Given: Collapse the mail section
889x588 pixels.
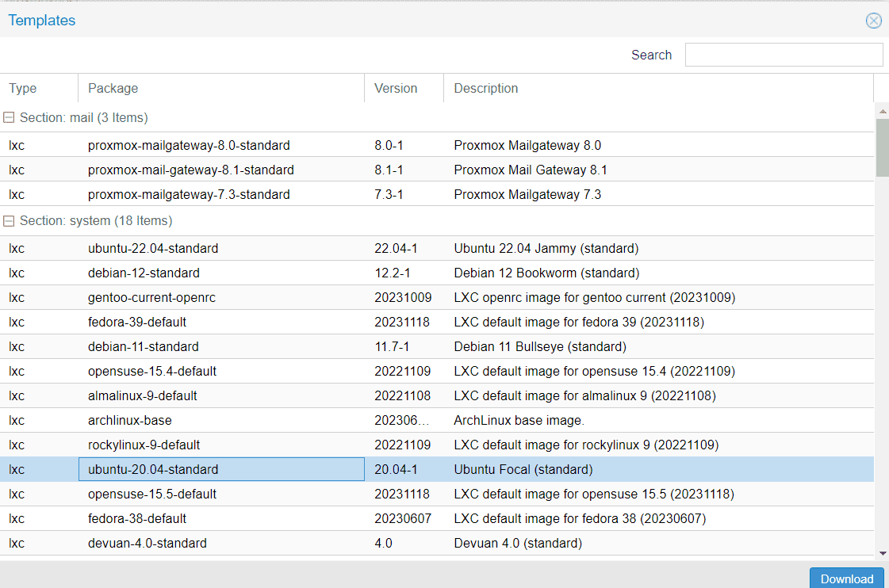Looking at the screenshot, I should tap(9, 117).
